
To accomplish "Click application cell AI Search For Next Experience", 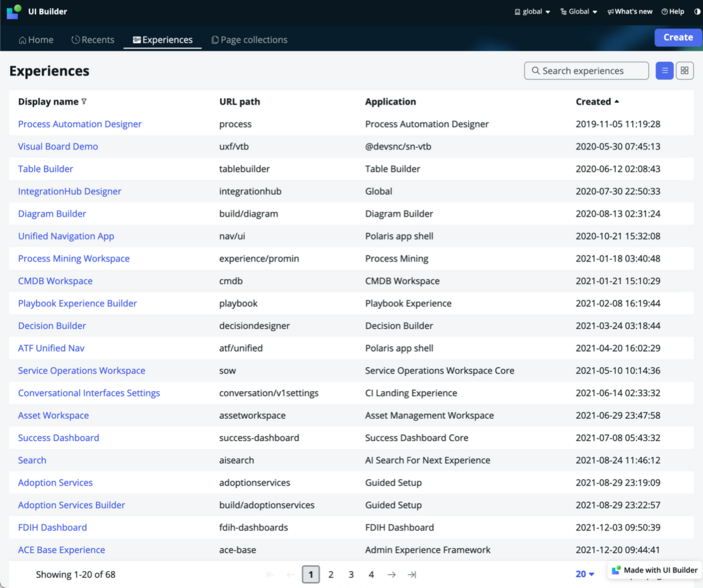I will (x=427, y=461).
